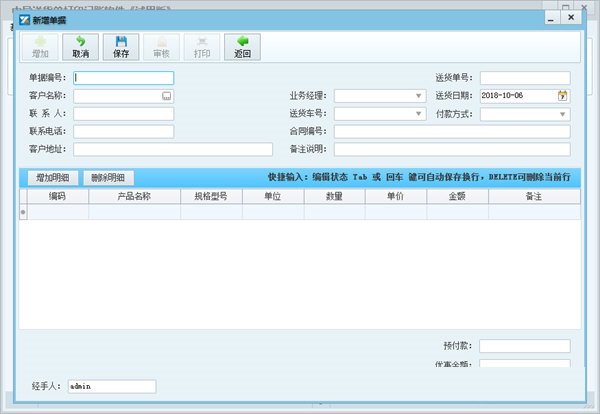Image resolution: width=600 pixels, height=414 pixels.
Task: Click the 产品名称 column header
Action: [134, 196]
